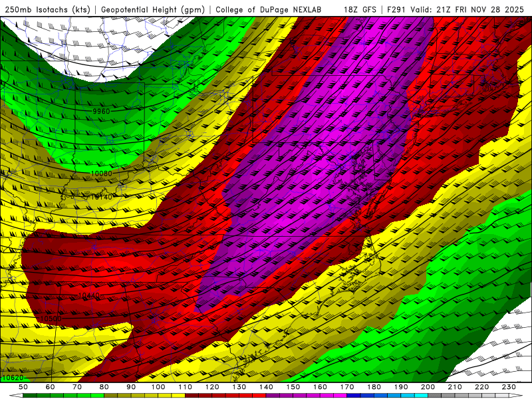Click the 230 value on the color scale
The height and width of the screenshot is (399, 532).
(x=509, y=387)
